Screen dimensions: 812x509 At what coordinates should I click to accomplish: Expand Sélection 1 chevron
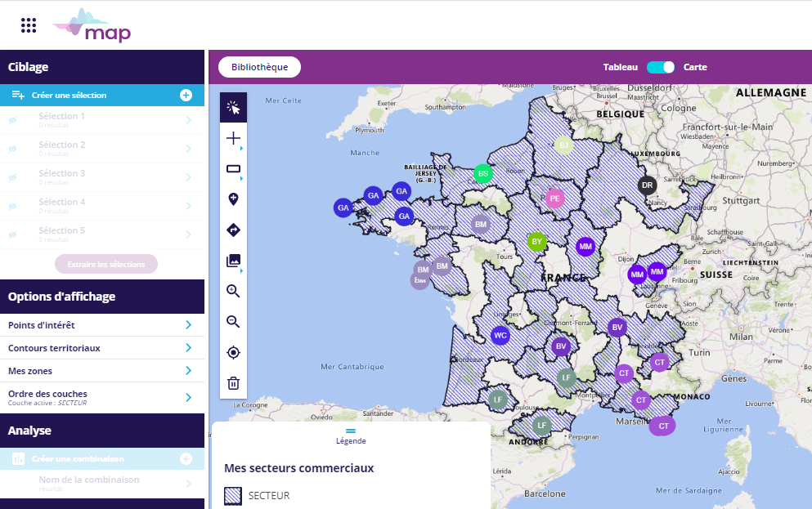(x=189, y=120)
